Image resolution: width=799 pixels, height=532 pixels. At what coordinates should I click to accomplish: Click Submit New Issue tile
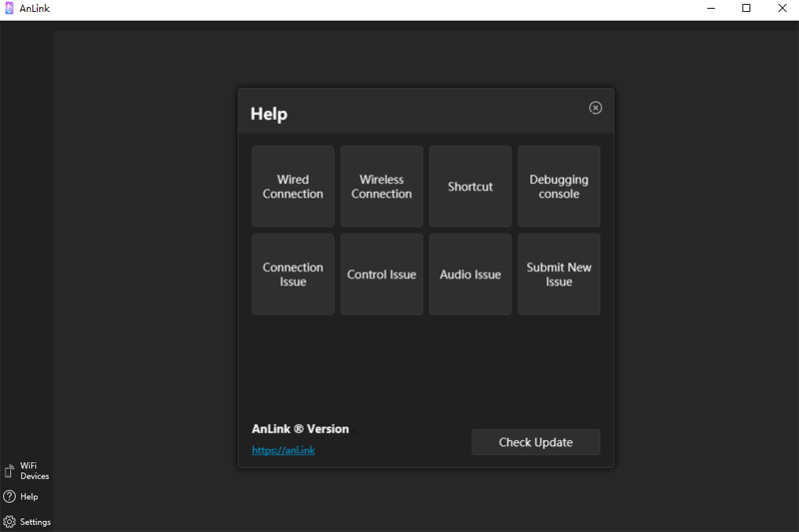coord(559,274)
